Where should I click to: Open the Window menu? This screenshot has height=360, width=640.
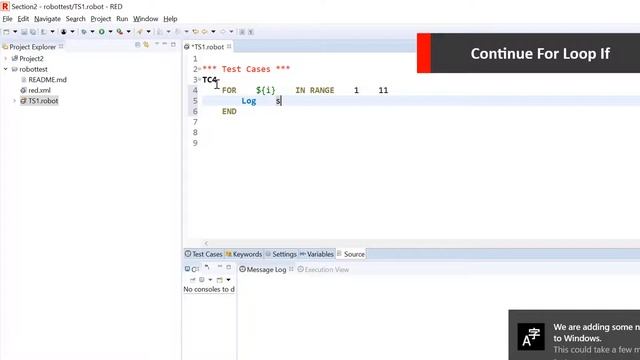pyautogui.click(x=145, y=19)
